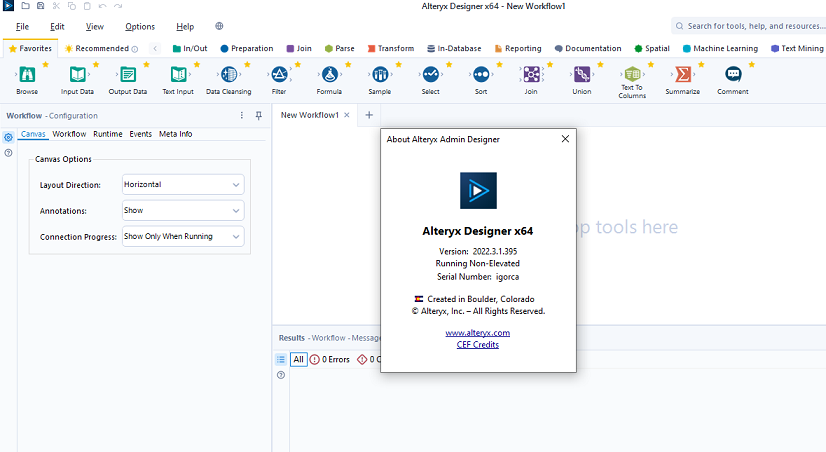Screen dimensions: 826x452
Task: Close the New Workflow1 tab
Action: click(x=347, y=115)
